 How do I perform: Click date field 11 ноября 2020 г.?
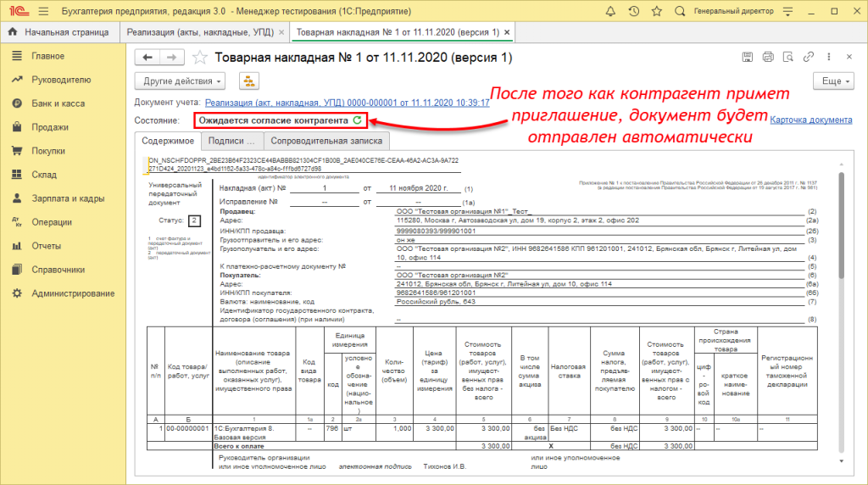coord(419,188)
